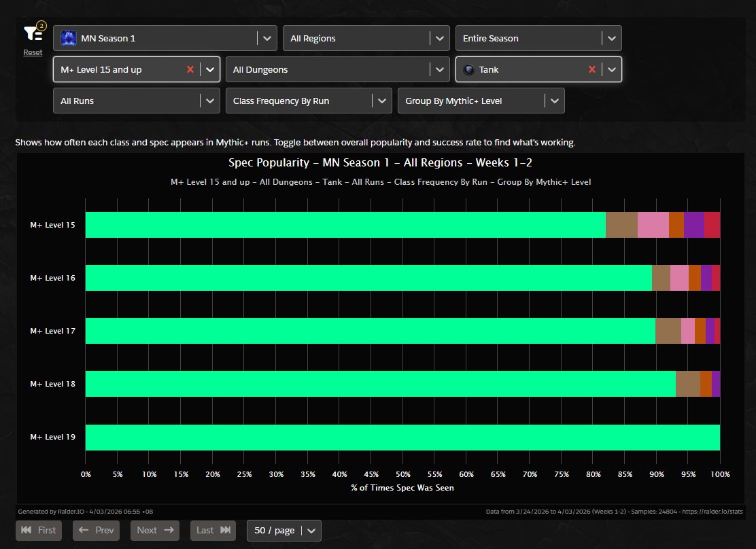Image resolution: width=756 pixels, height=549 pixels.
Task: Click the M+ Level 16 axis label
Action: [52, 278]
